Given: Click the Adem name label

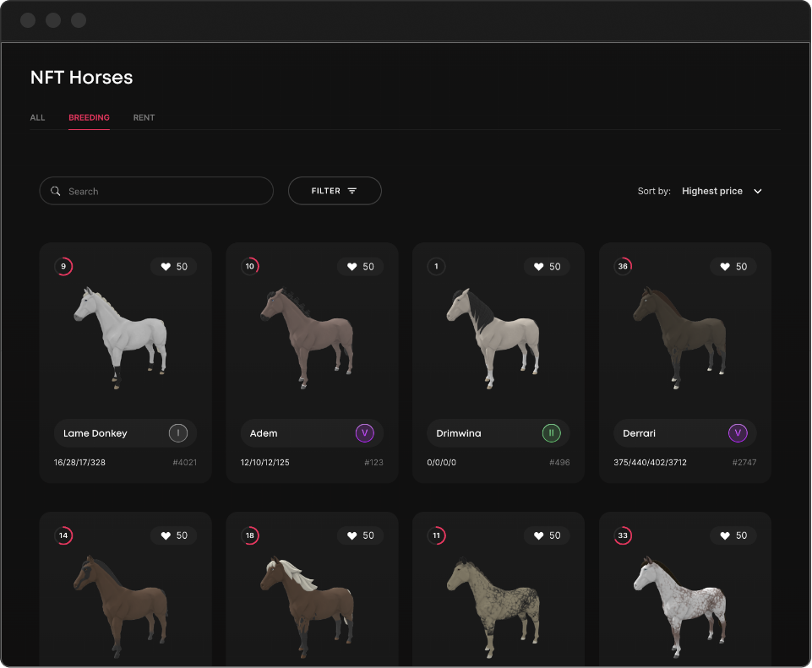Looking at the screenshot, I should tap(264, 433).
